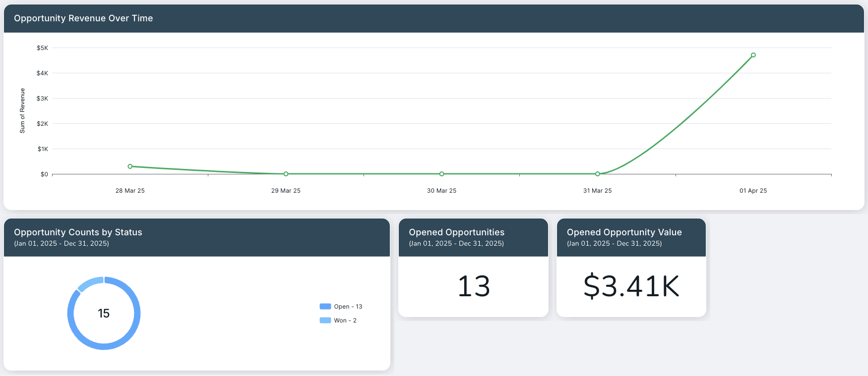Click the 30 Mar 25 line chart marker
This screenshot has width=868, height=376.
(x=441, y=174)
